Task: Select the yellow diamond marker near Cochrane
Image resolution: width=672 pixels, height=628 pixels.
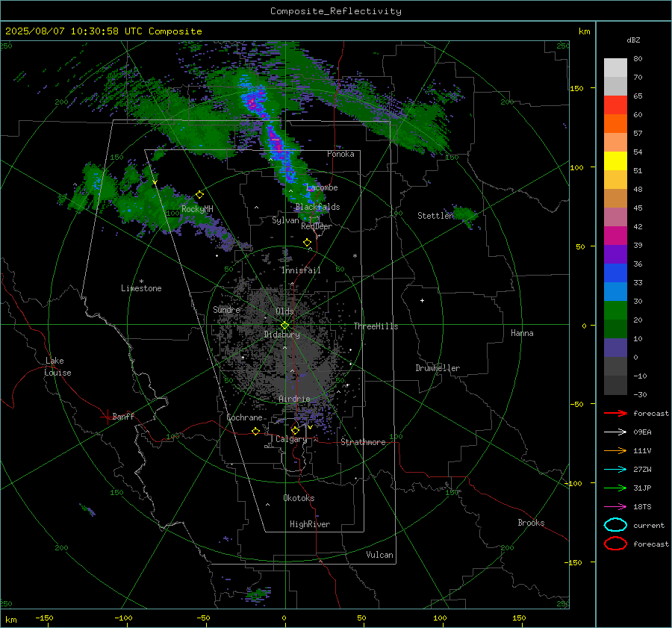Action: (256, 431)
